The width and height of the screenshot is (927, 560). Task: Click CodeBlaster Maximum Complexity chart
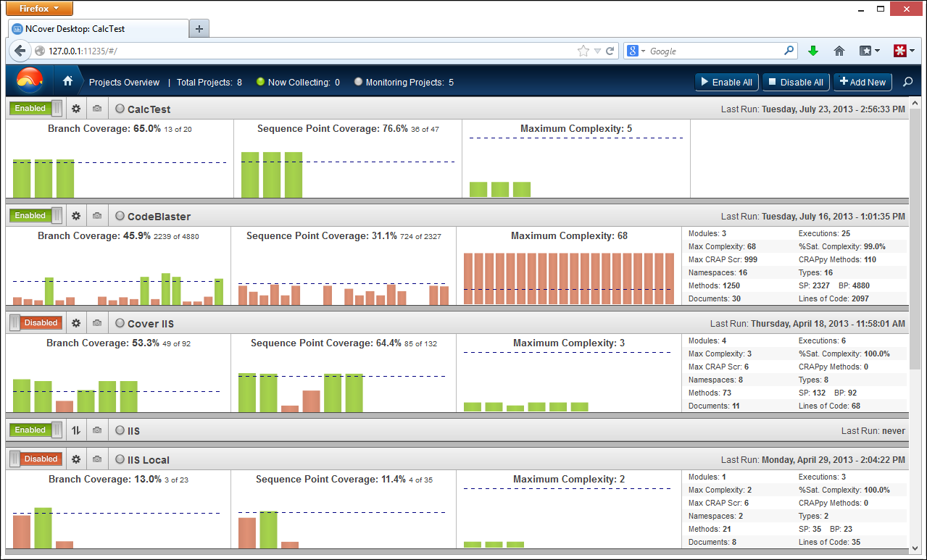click(x=569, y=266)
